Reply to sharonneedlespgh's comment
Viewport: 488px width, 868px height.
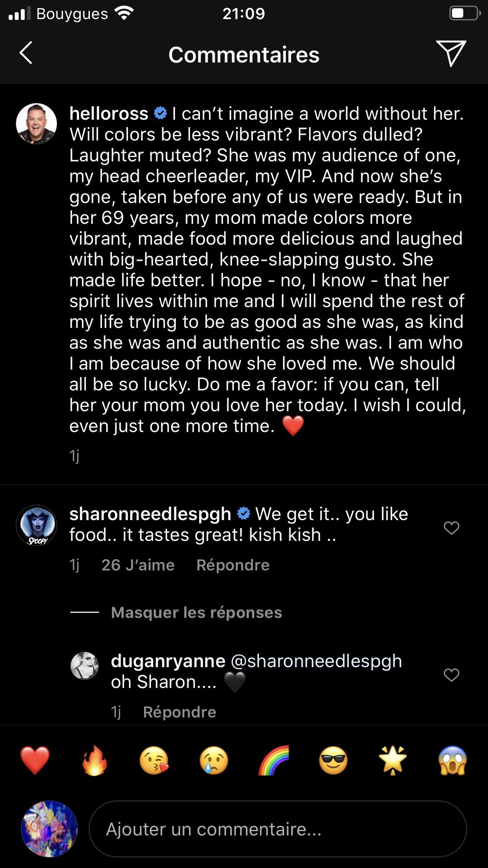(233, 565)
